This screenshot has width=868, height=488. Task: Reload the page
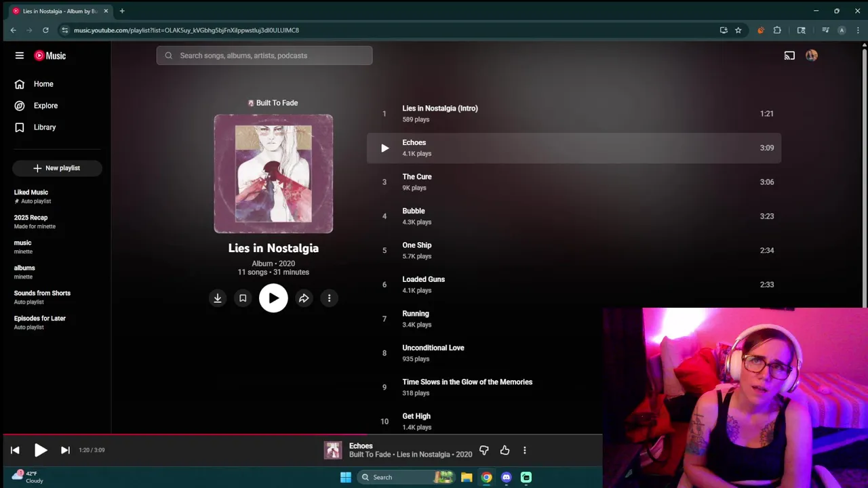[x=45, y=30]
